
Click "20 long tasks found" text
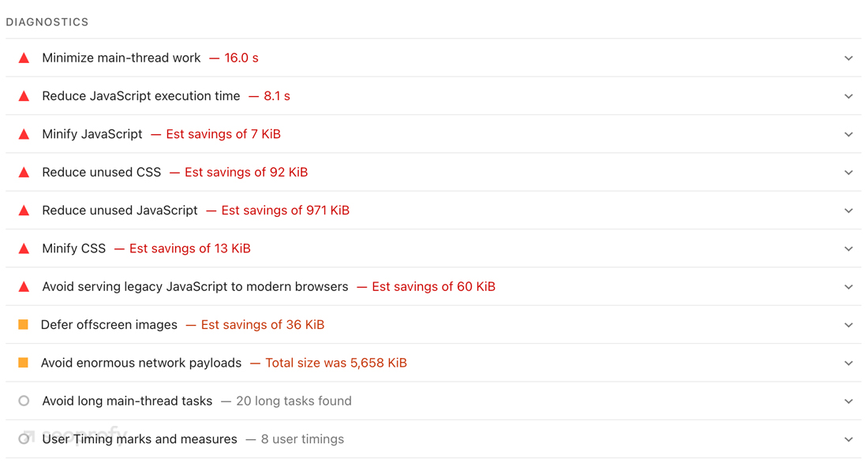point(294,401)
